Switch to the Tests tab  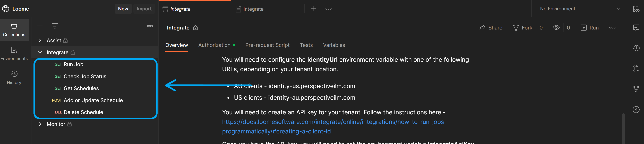click(306, 45)
